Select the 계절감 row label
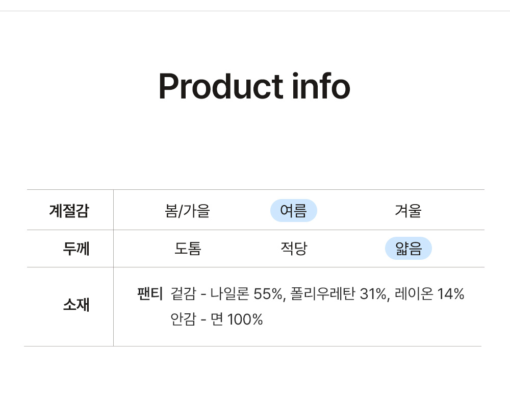 click(x=69, y=210)
